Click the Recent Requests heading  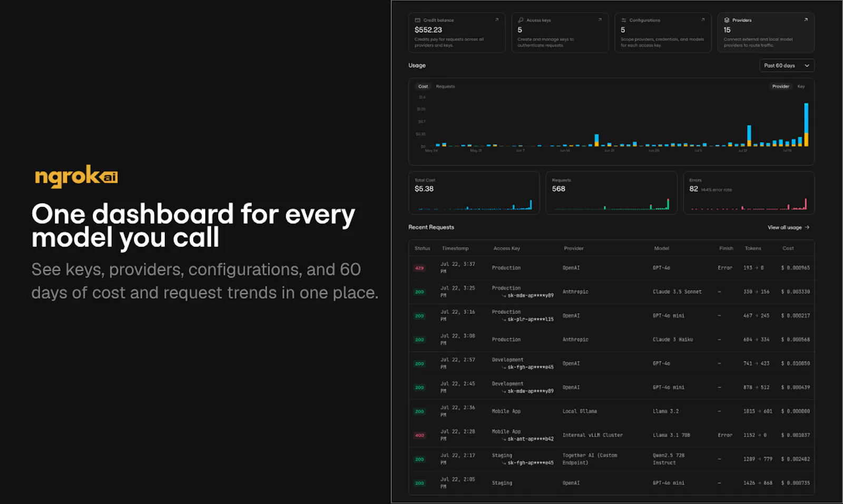point(431,228)
